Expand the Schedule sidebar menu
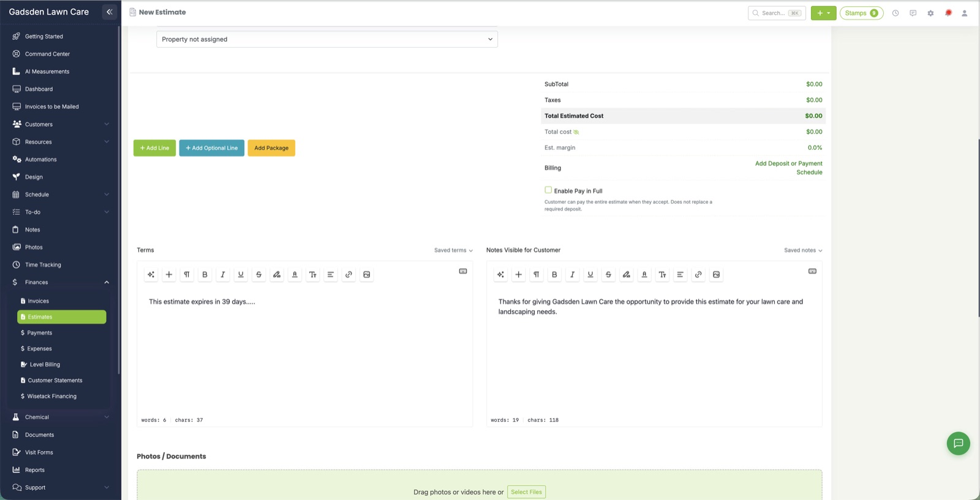 click(x=59, y=195)
